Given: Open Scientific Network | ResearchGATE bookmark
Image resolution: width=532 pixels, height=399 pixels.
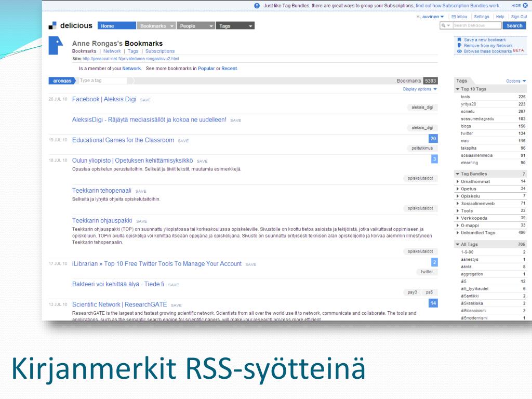Looking at the screenshot, I should coord(119,304).
